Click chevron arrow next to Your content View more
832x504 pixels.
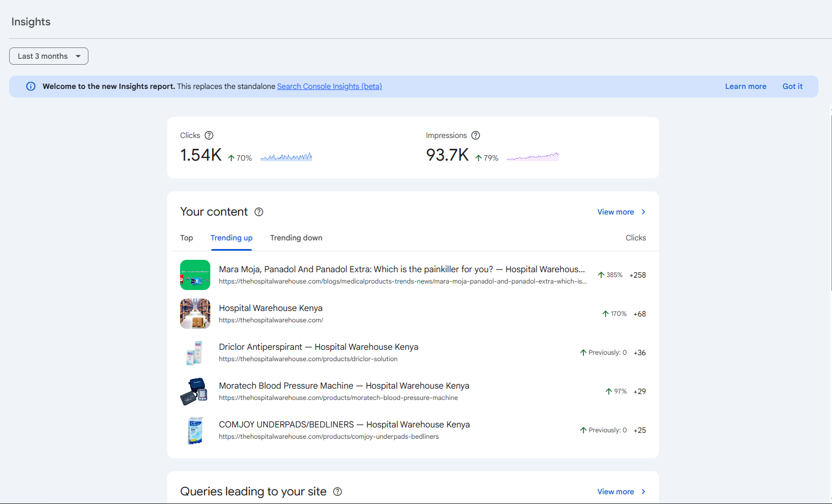(643, 212)
